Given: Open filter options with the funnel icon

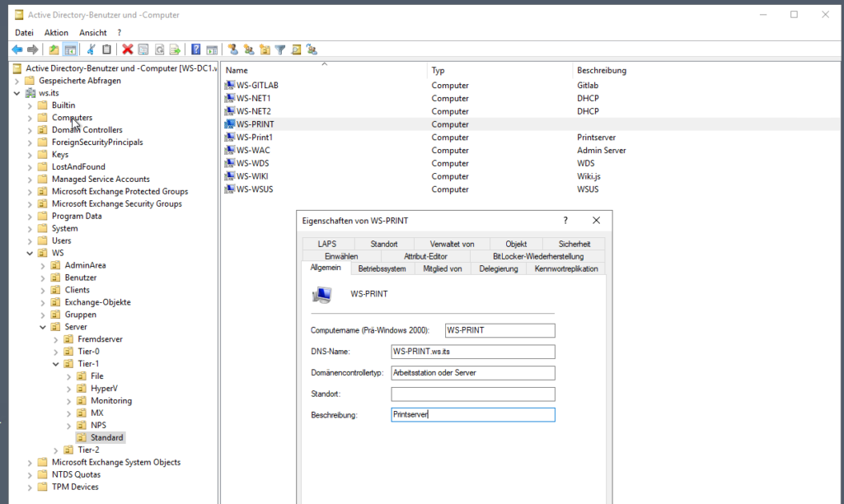Looking at the screenshot, I should (x=280, y=49).
